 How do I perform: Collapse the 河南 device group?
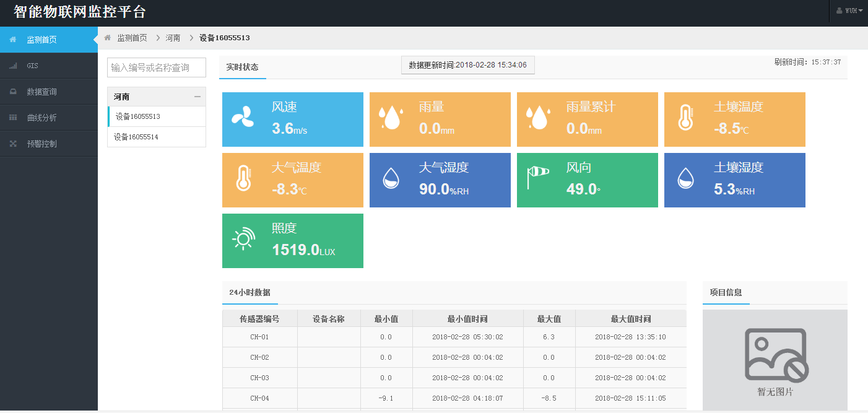coord(197,97)
